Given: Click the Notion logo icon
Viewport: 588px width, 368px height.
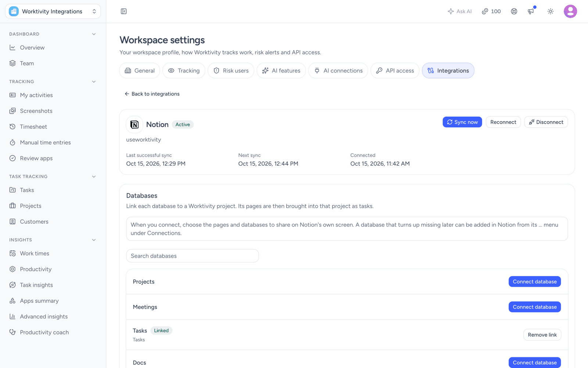Looking at the screenshot, I should 135,124.
